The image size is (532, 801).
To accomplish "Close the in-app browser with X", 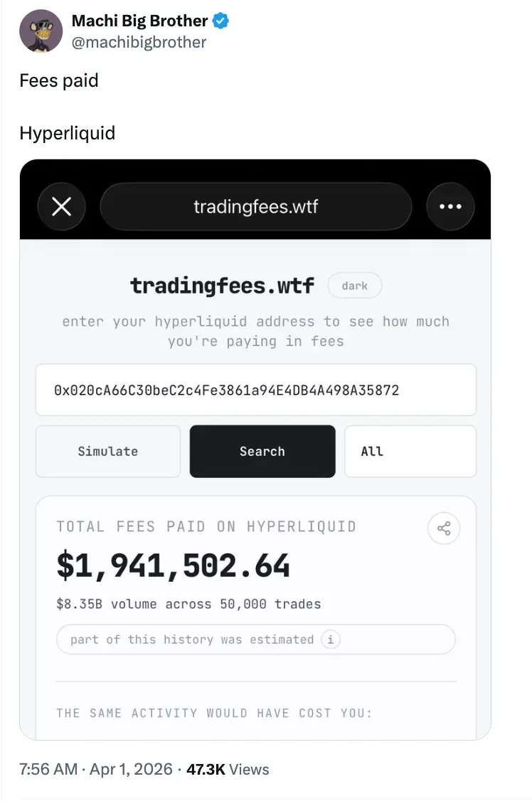I will 62,207.
